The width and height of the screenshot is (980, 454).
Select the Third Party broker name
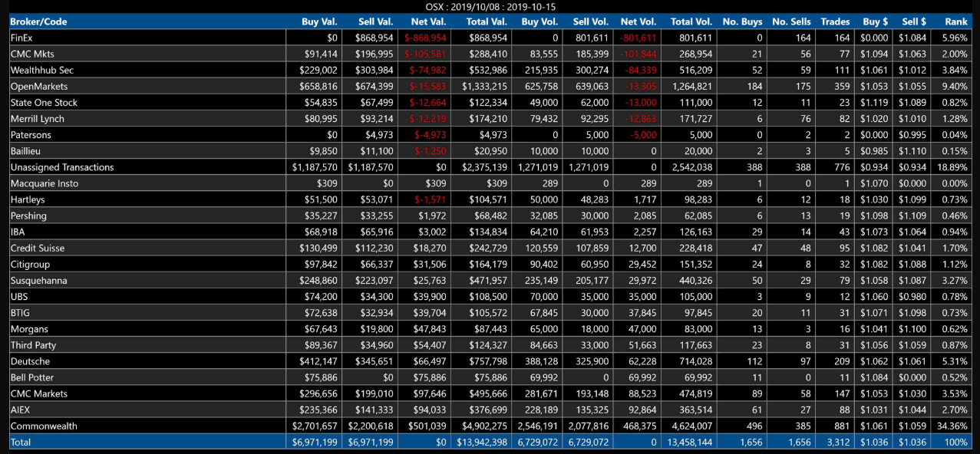click(x=34, y=345)
